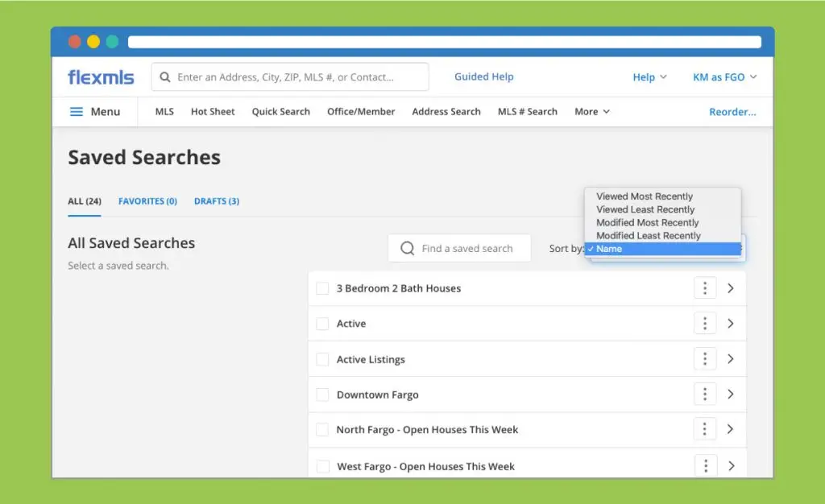Viewport: 825px width, 504px height.
Task: Tick the North Fargo Open Houses checkbox
Action: 322,430
